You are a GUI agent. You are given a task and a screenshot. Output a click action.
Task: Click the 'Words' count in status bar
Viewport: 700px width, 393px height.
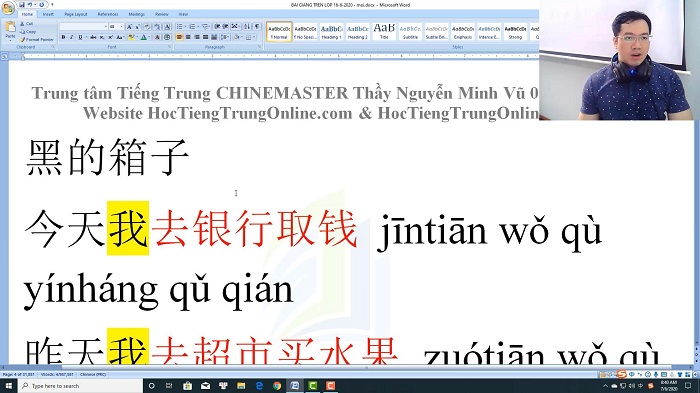tap(57, 375)
